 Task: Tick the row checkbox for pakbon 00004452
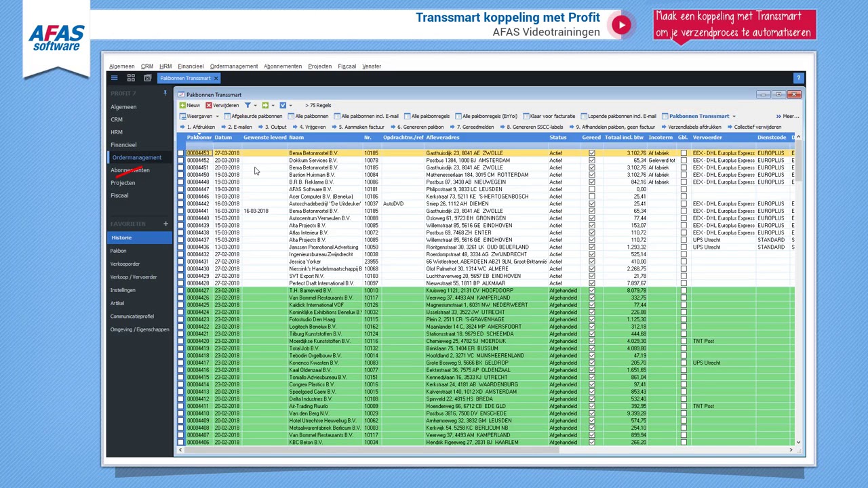click(x=180, y=161)
